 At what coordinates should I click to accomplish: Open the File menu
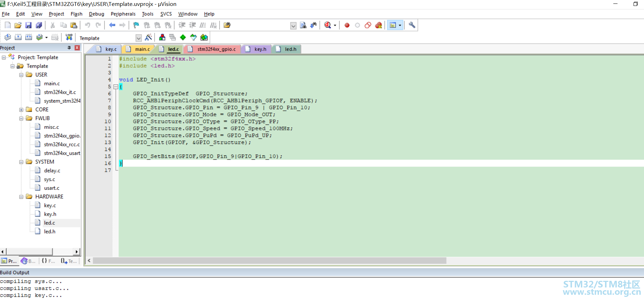(6, 14)
